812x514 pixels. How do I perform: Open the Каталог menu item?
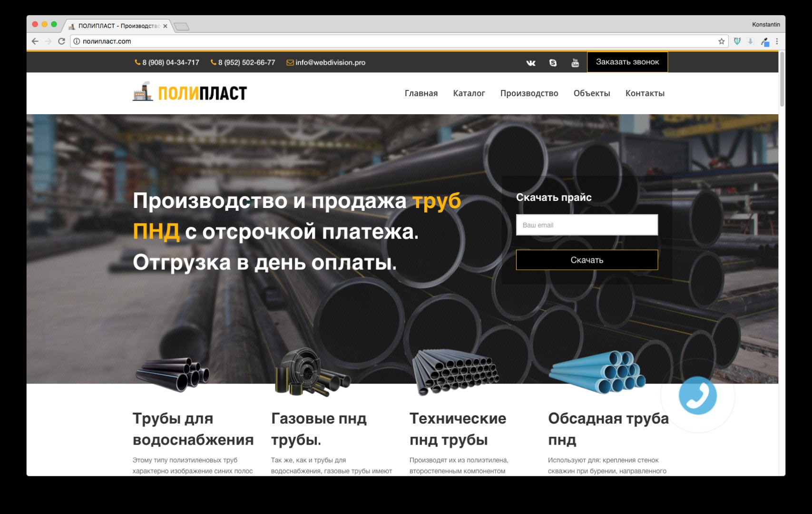point(469,93)
